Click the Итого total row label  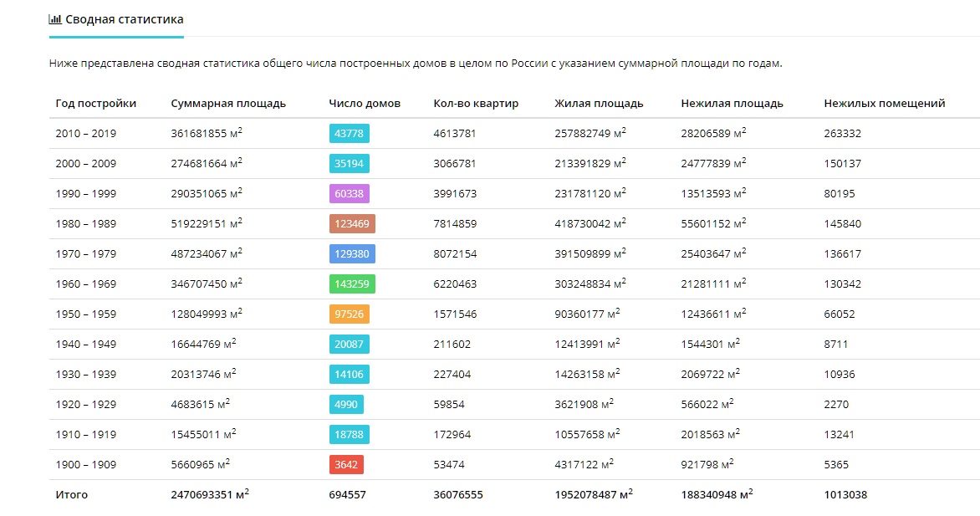tap(71, 495)
